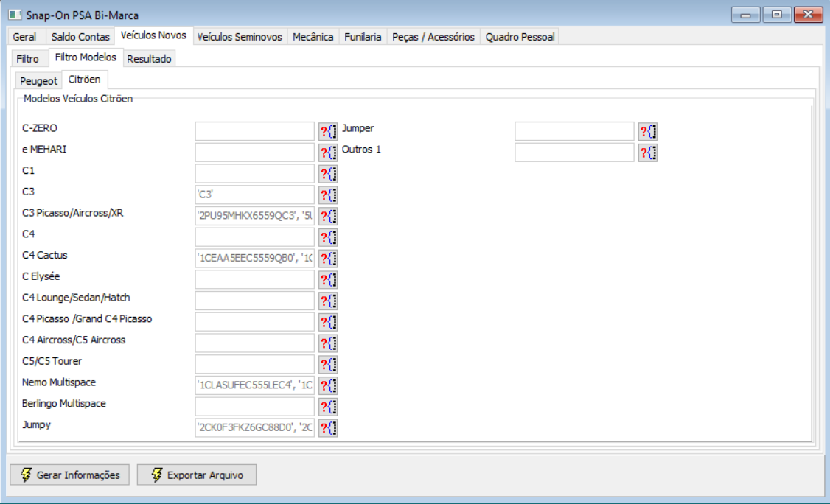The width and height of the screenshot is (830, 504).
Task: Open the Quadro Pessoal tab
Action: [520, 37]
